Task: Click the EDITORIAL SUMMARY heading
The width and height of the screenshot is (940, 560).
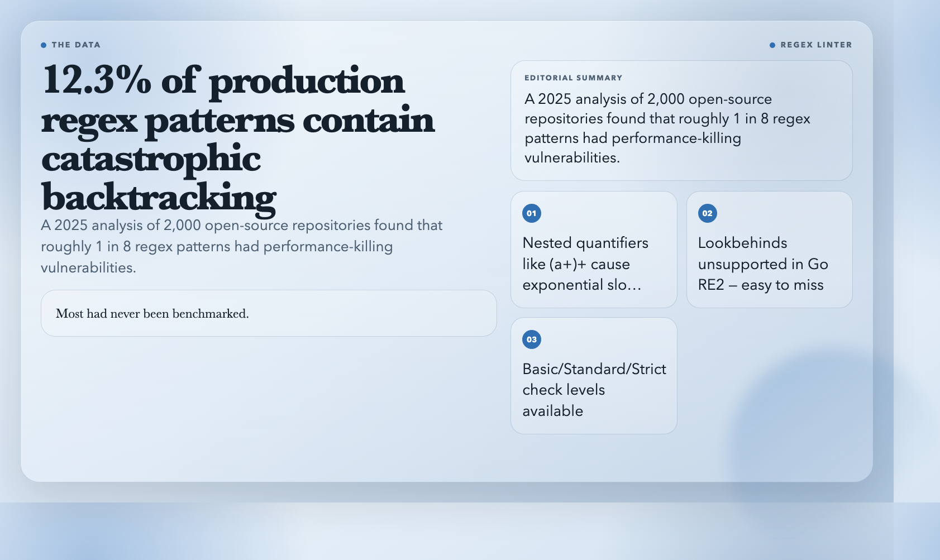Action: 573,78
